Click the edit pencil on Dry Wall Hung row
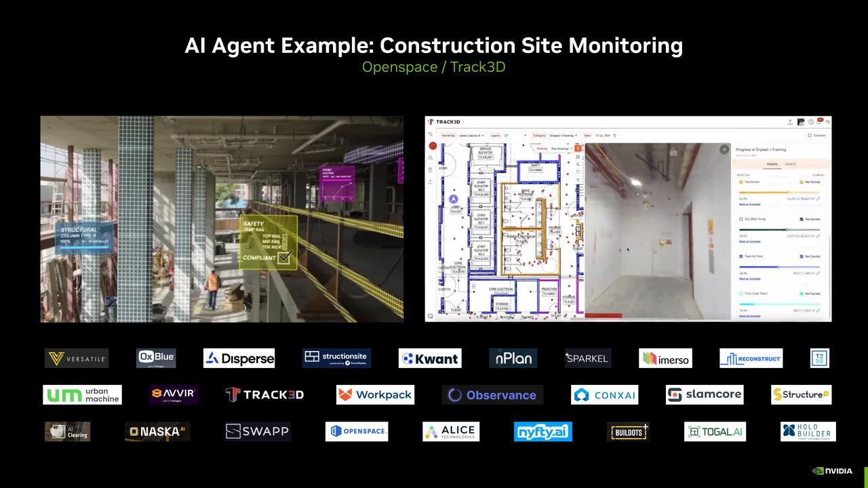The image size is (868, 488). click(818, 236)
